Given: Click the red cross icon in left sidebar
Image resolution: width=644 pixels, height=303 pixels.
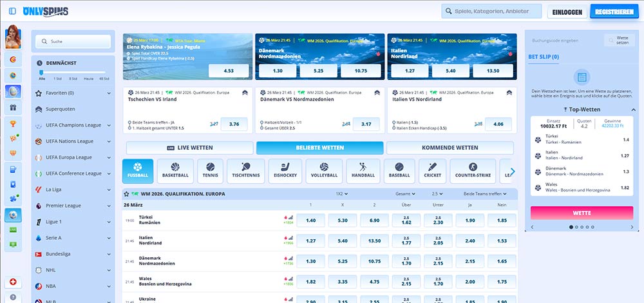Looking at the screenshot, I should (x=12, y=282).
